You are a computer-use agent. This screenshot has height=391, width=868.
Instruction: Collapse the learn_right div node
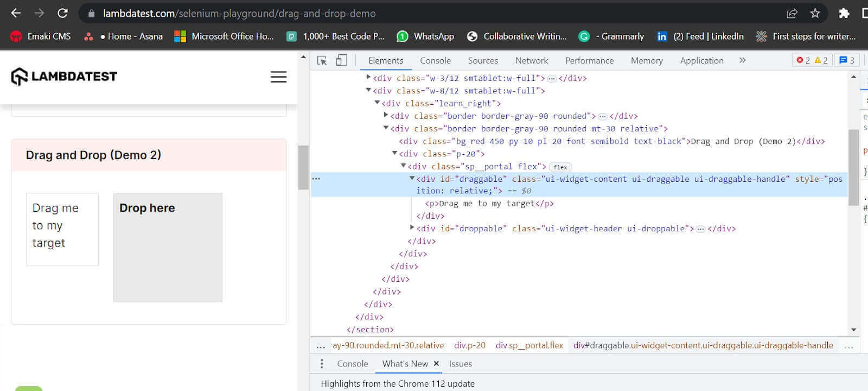click(377, 103)
